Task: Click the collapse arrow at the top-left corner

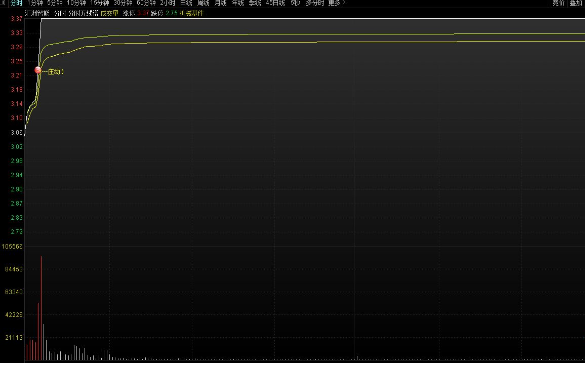Action: (4, 3)
